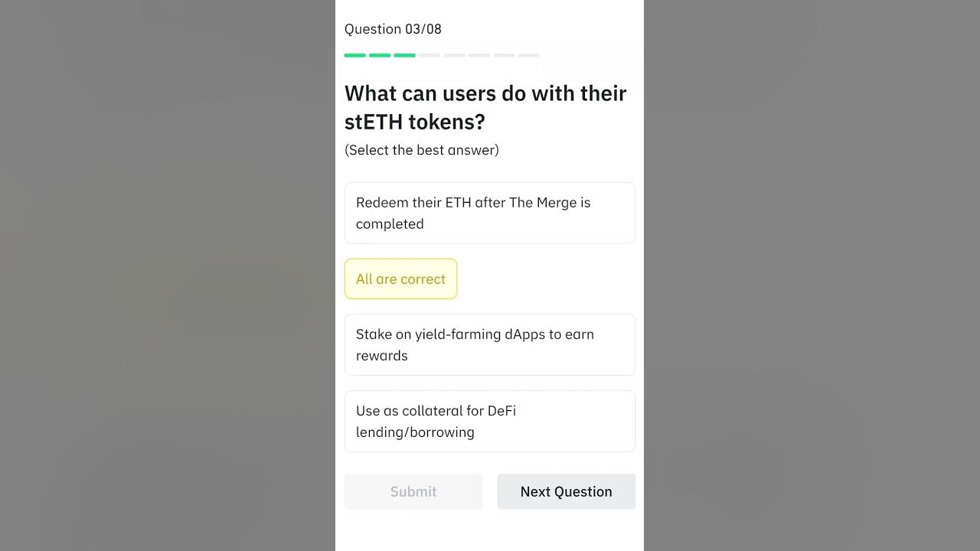This screenshot has height=551, width=980.
Task: Pick the 'Stake on yield-farming dApps' answer
Action: coord(489,344)
